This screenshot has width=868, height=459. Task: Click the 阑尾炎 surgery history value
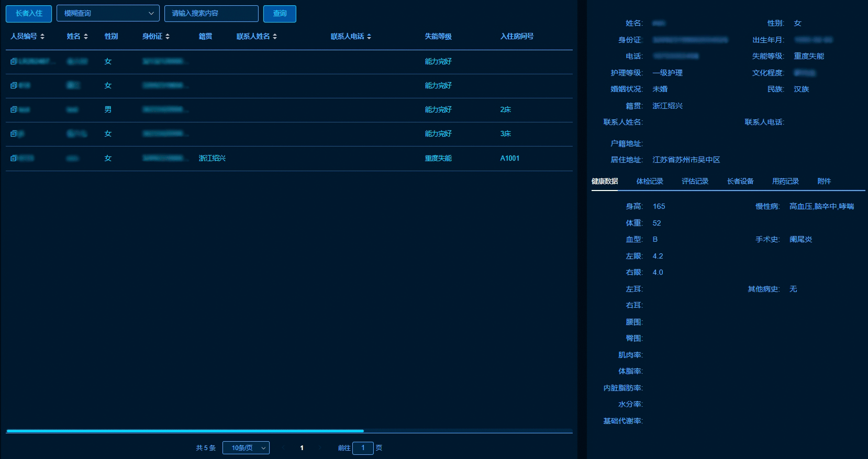(801, 239)
